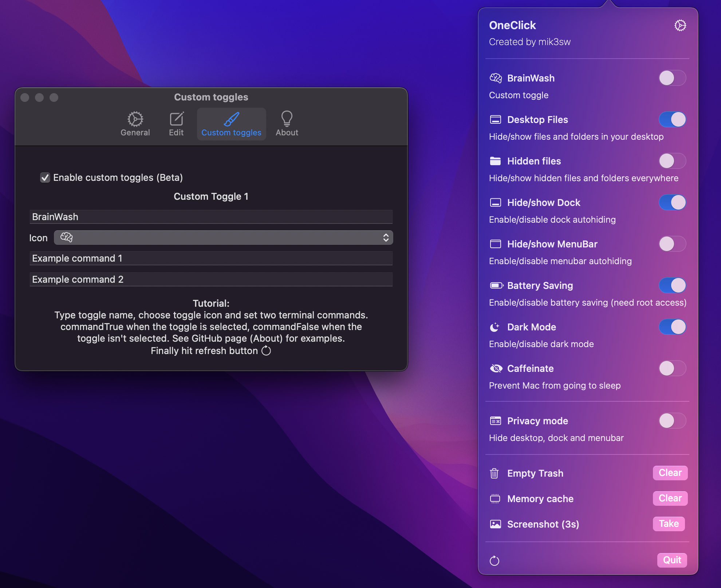The width and height of the screenshot is (721, 588).
Task: Click the Caffeinate crossed-eye icon
Action: (496, 369)
